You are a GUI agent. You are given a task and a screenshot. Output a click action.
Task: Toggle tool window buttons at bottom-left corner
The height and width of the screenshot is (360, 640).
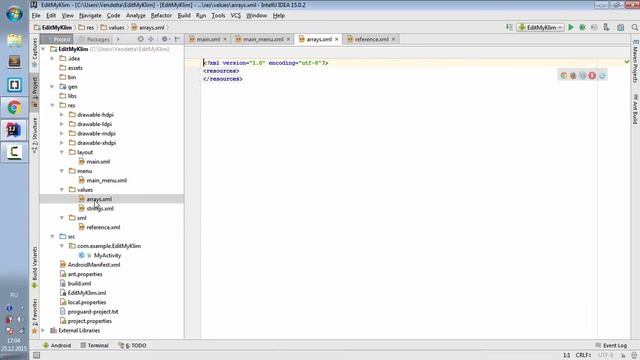pos(36,355)
